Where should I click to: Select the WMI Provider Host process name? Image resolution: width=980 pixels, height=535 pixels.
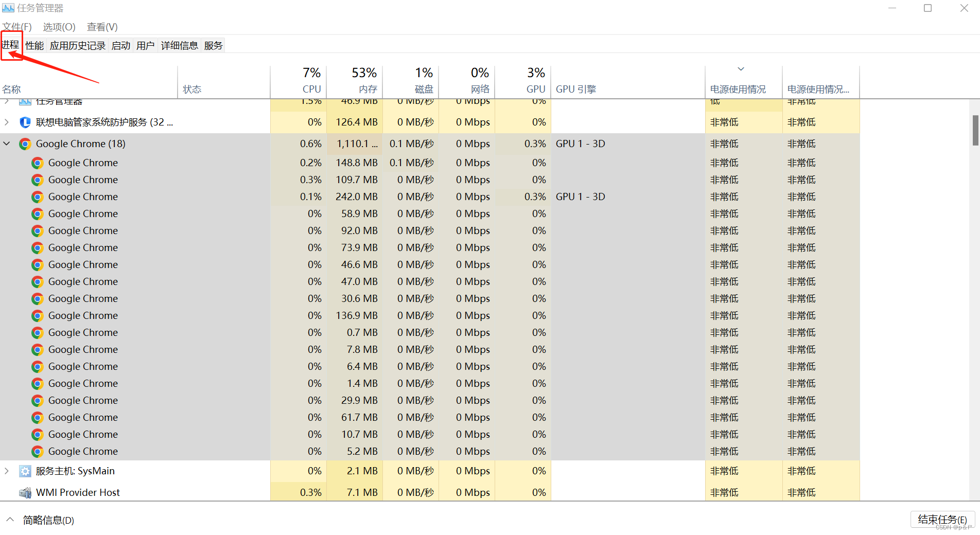[x=78, y=493]
